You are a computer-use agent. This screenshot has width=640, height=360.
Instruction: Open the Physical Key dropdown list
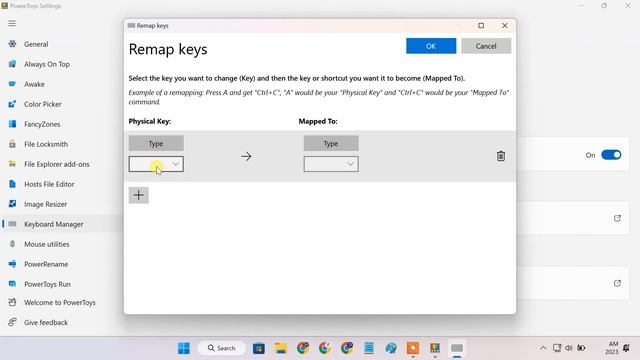click(156, 164)
